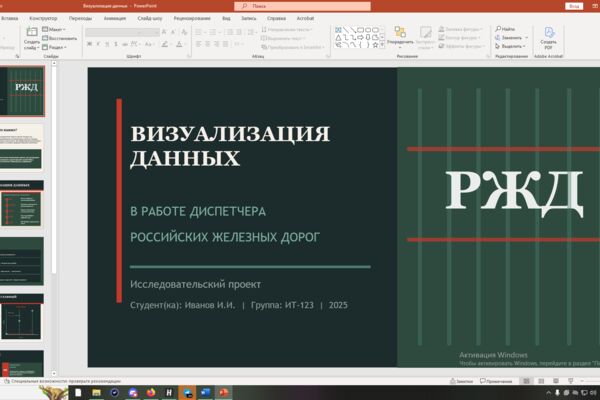Toggle text shadow S formatting
This screenshot has width=600, height=400.
(116, 44)
